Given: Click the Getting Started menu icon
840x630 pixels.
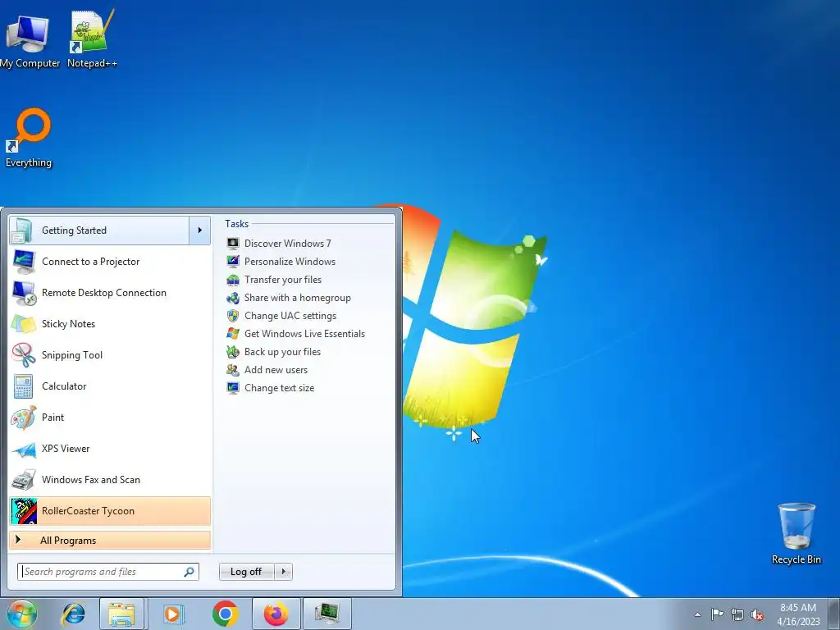Looking at the screenshot, I should (24, 231).
